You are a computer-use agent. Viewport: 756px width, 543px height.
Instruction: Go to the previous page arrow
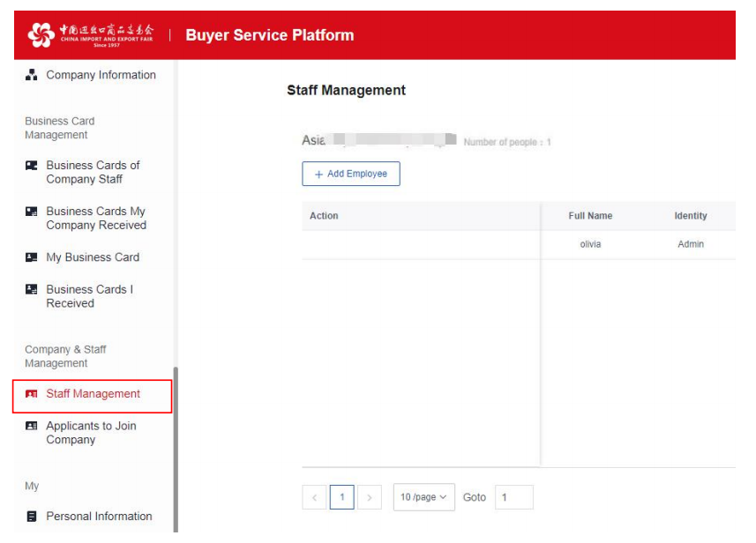[x=315, y=498]
